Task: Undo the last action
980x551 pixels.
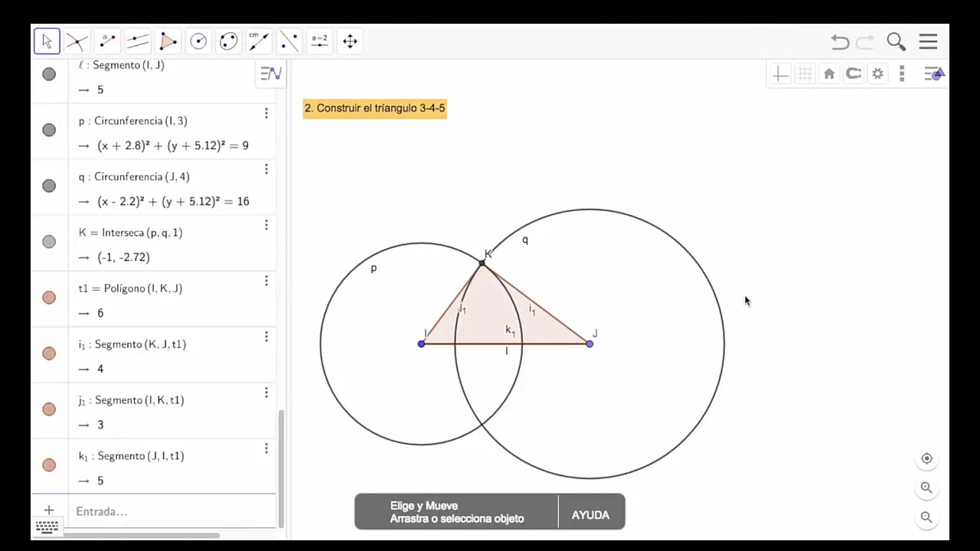Action: pyautogui.click(x=840, y=42)
